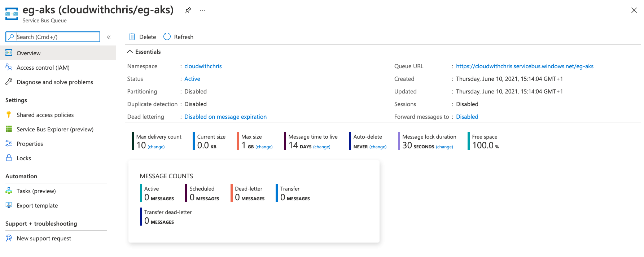
Task: Collapse the sidebar with double chevron
Action: (x=109, y=37)
